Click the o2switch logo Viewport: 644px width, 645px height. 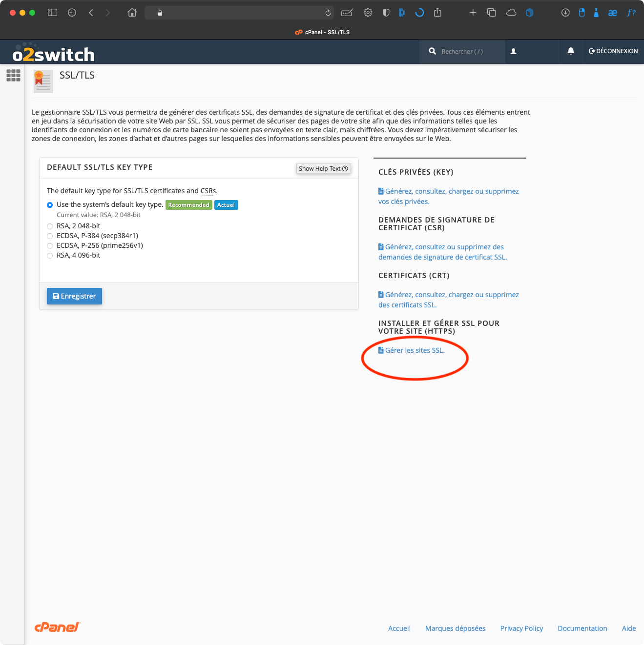(x=53, y=54)
